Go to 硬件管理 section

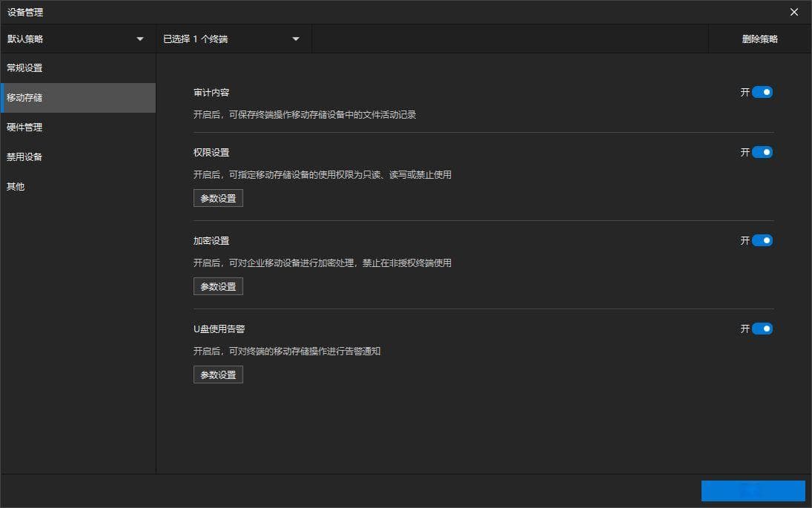coord(78,128)
